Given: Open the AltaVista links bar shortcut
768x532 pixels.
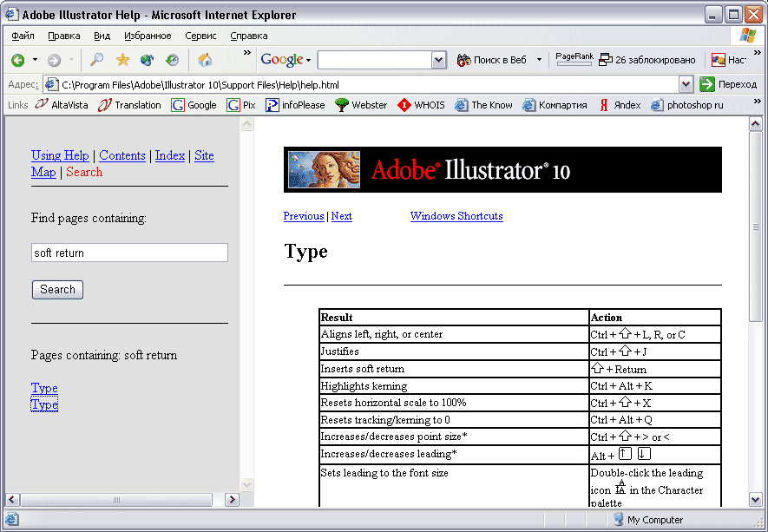Looking at the screenshot, I should pos(62,105).
